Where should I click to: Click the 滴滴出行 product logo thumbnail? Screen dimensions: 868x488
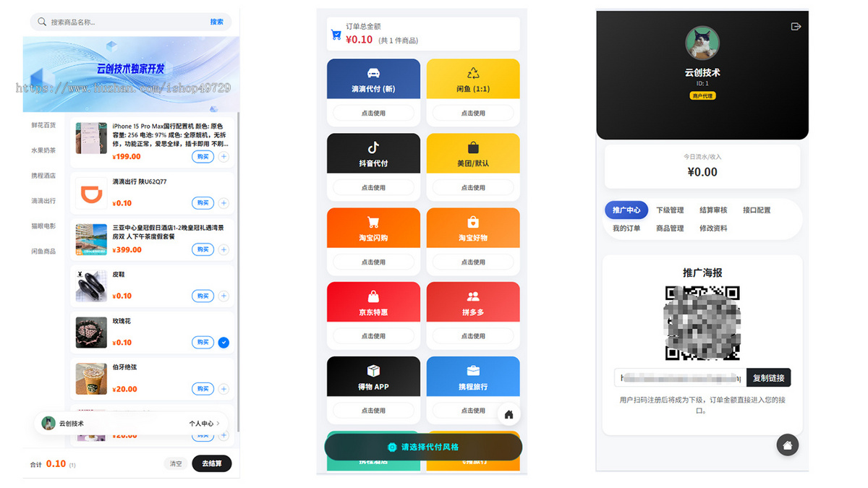[x=91, y=192]
